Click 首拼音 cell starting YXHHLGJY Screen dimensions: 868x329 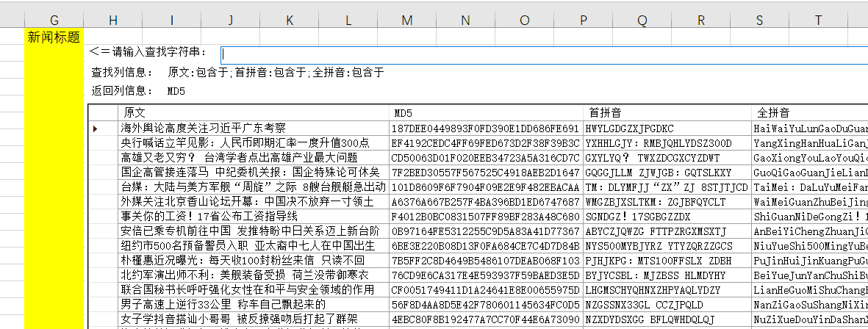pyautogui.click(x=667, y=143)
